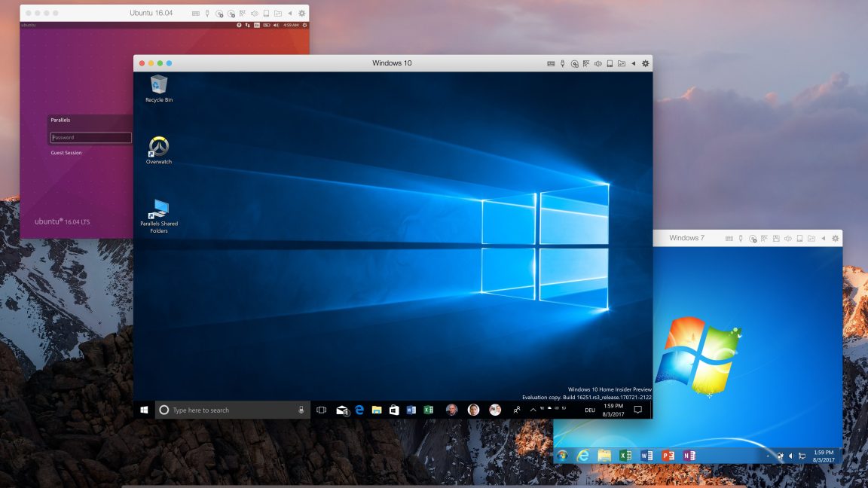Open Task View in Windows 10 taskbar
Viewport: 868px width, 488px height.
[x=321, y=410]
